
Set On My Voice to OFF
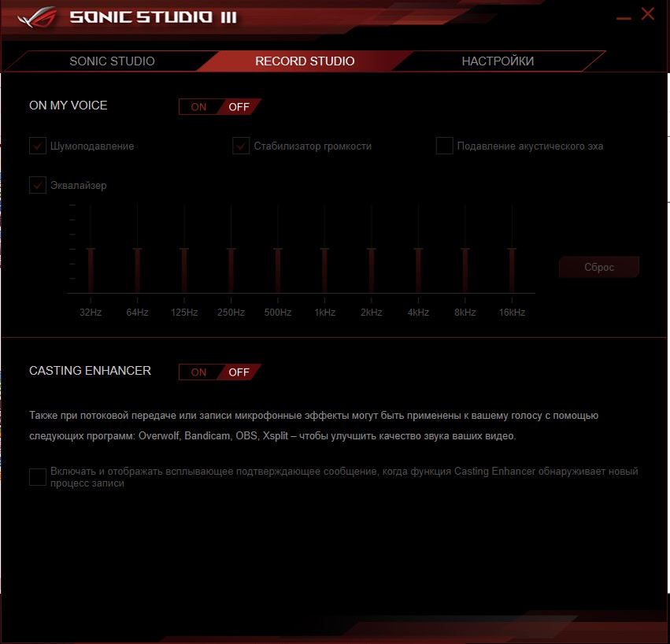point(239,107)
